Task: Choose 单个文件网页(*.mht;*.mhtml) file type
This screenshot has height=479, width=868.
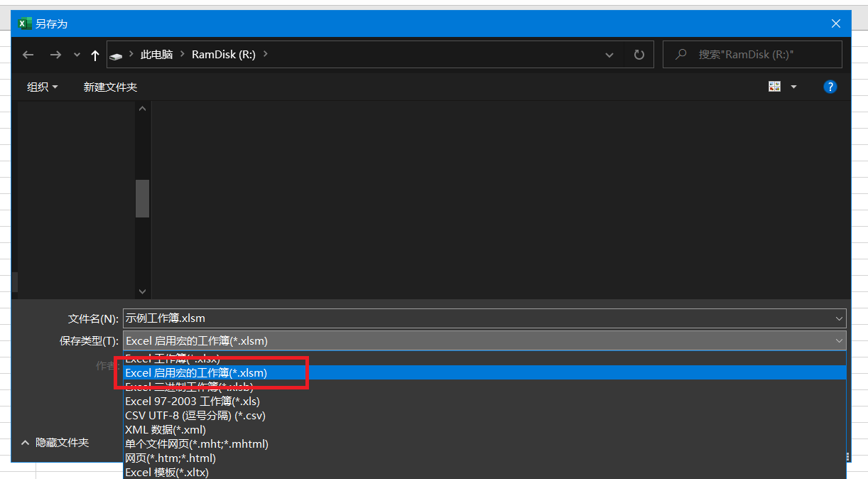Action: click(x=484, y=443)
